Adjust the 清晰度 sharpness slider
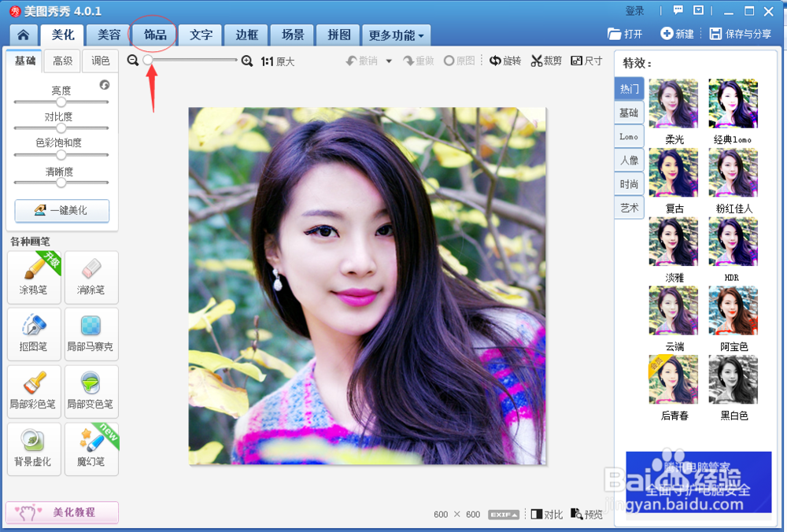The image size is (787, 532). (61, 183)
